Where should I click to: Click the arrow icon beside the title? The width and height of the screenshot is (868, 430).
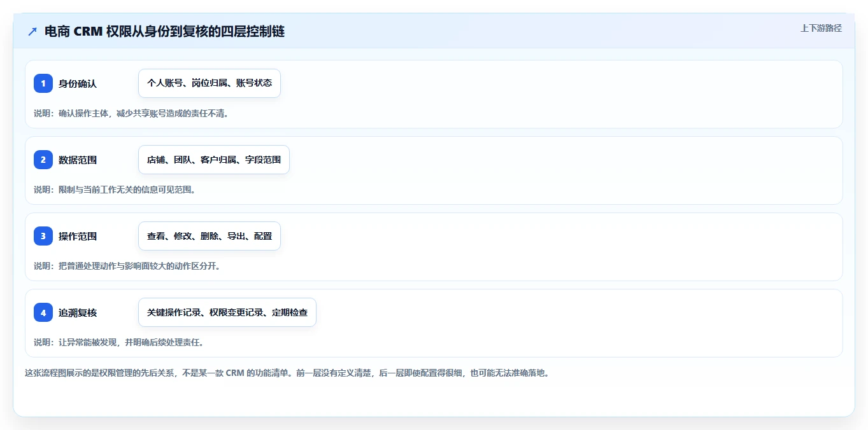coord(32,31)
